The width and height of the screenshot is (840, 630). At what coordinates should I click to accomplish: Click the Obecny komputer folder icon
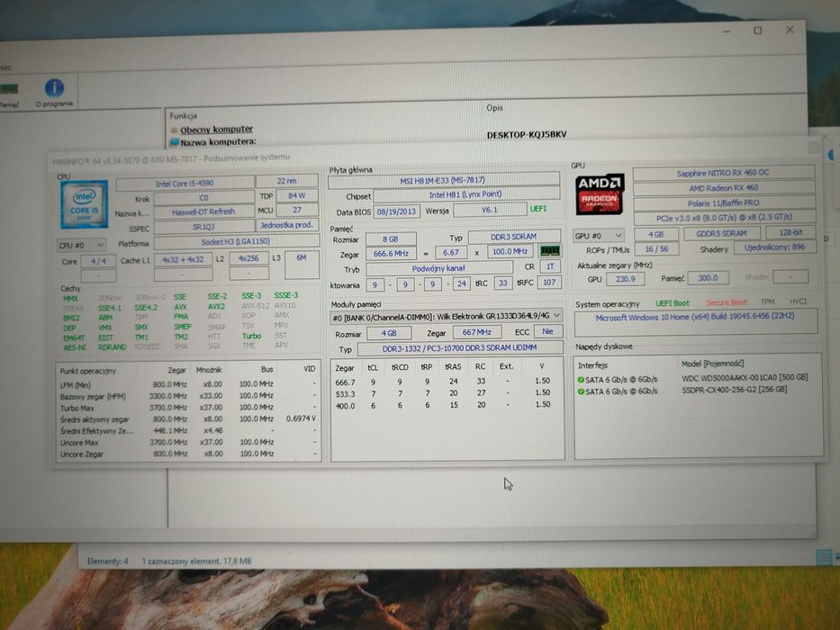[174, 130]
